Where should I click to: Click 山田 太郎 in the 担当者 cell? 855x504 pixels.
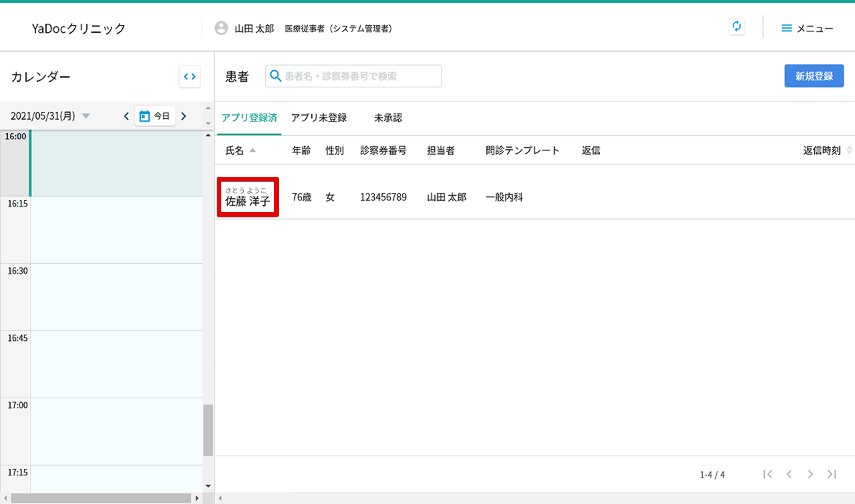pyautogui.click(x=446, y=197)
